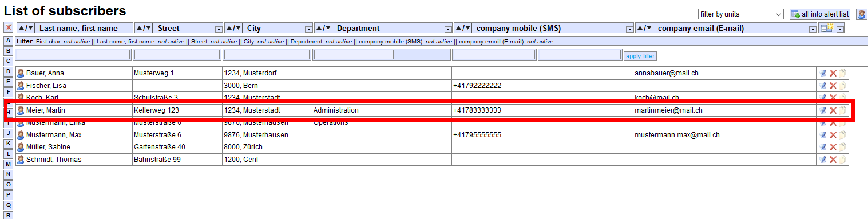
Task: Copy the Mustermann, Max entry
Action: [842, 135]
